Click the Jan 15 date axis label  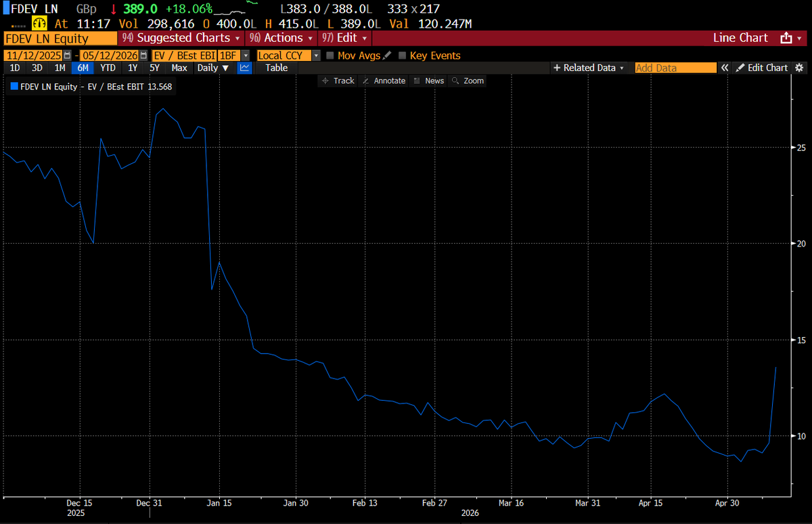[220, 504]
